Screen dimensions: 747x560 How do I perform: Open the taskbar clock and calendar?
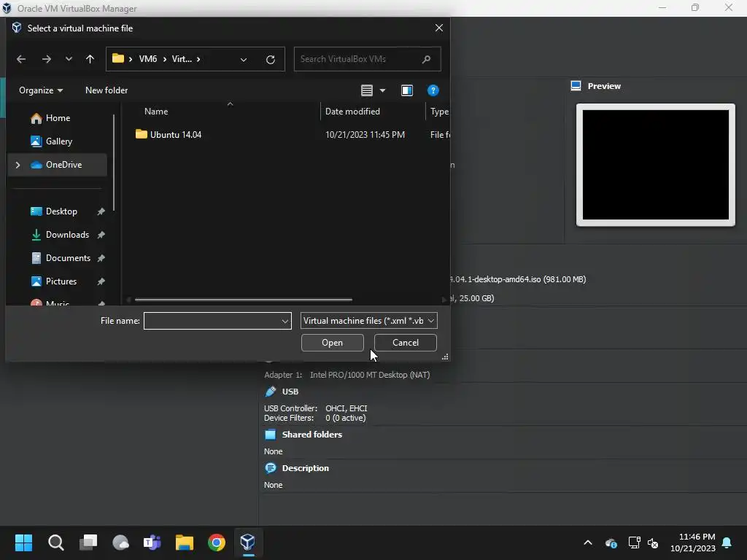(x=693, y=542)
